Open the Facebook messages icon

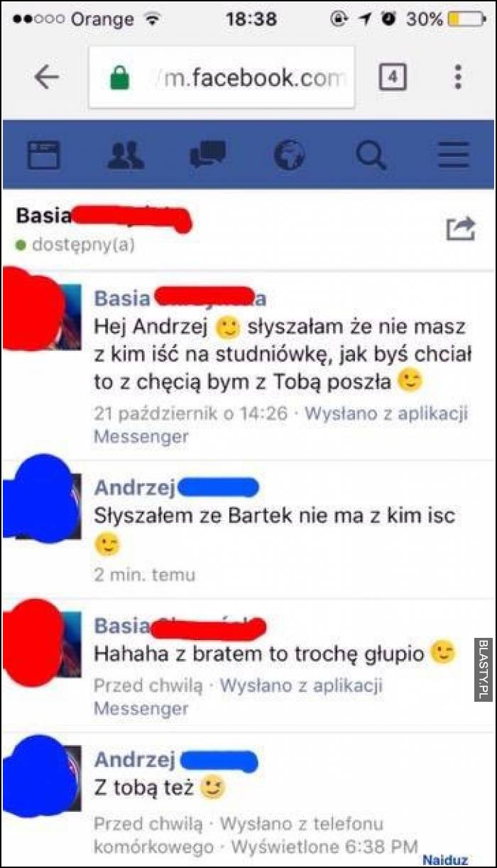tap(208, 154)
